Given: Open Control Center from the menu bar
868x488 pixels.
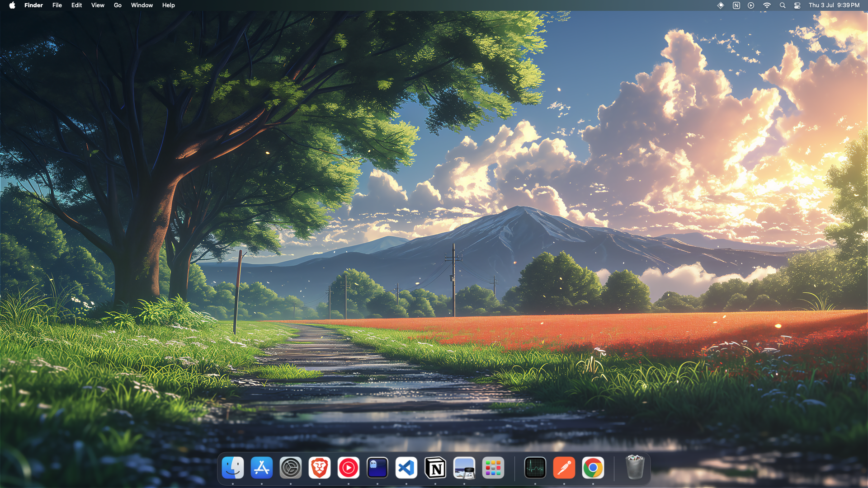Looking at the screenshot, I should pyautogui.click(x=797, y=5).
